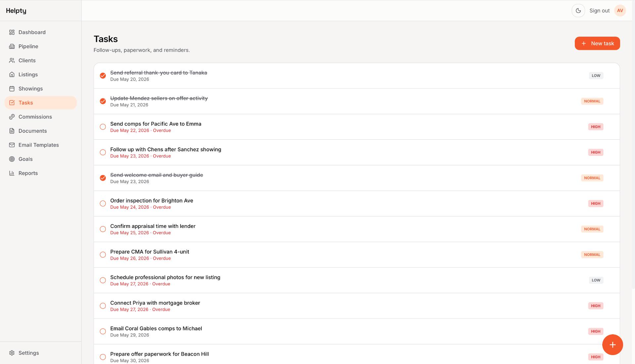Mark Follow up with Chens task complete
Viewport: 635px width, 364px height.
coord(103,152)
